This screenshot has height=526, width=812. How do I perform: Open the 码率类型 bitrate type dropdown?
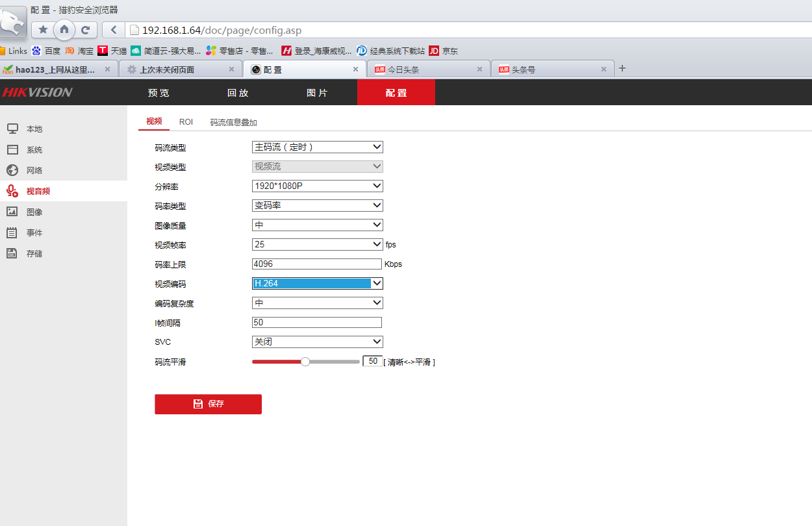pos(317,205)
